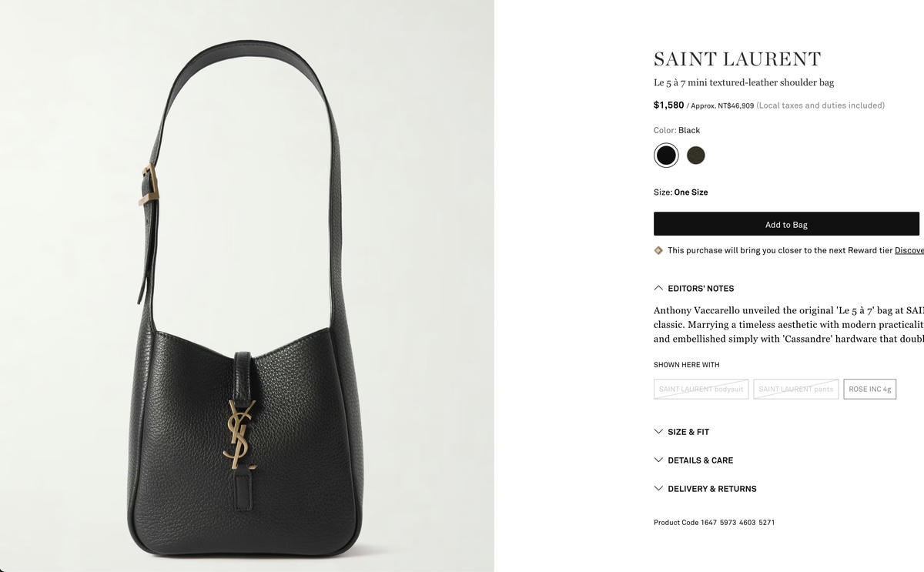Collapse the Editors' Notes chevron
This screenshot has width=924, height=572.
658,288
